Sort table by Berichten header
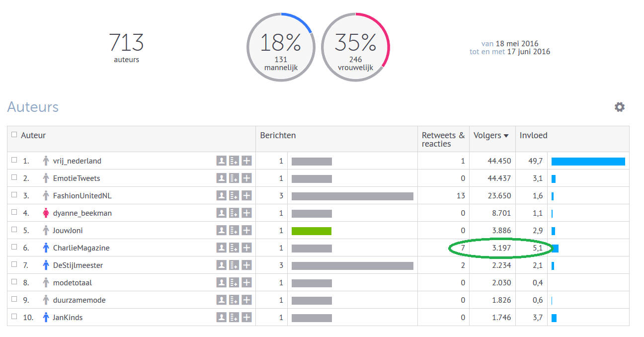 click(278, 135)
